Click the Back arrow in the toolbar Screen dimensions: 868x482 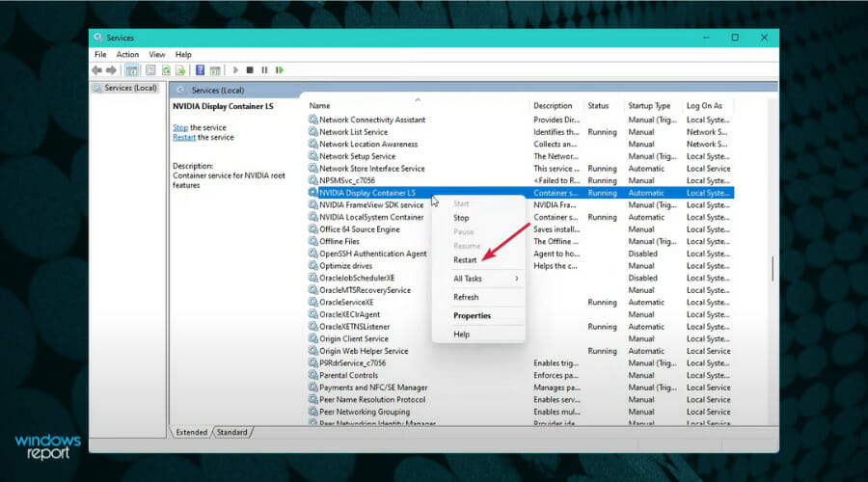[x=96, y=70]
